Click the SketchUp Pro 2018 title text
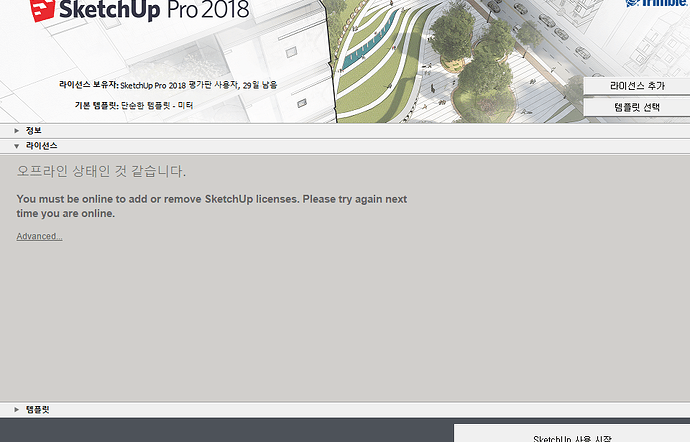 point(154,10)
